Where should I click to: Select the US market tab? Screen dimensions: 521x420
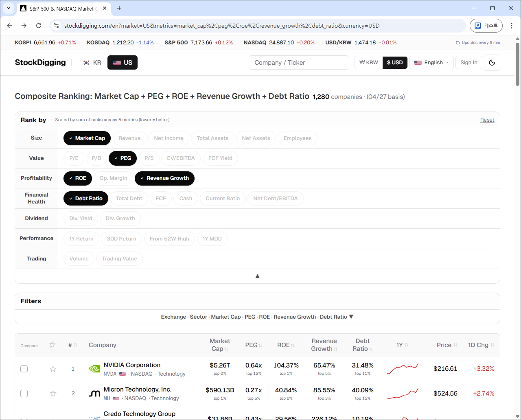(x=123, y=63)
